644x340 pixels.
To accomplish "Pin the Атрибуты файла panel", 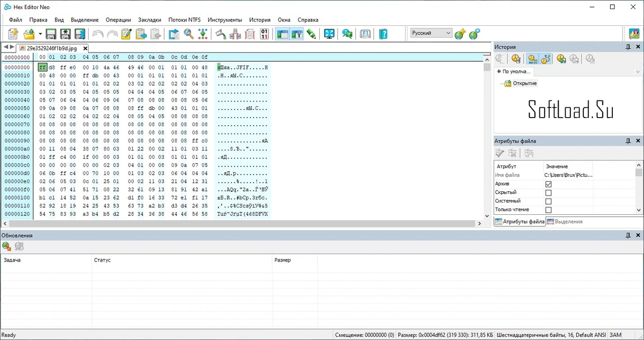I will [628, 141].
